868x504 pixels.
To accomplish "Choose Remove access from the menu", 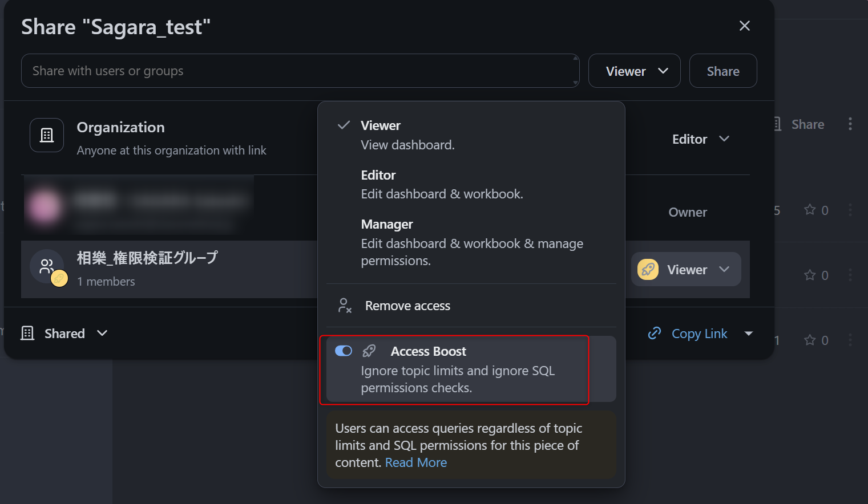I will (x=407, y=306).
